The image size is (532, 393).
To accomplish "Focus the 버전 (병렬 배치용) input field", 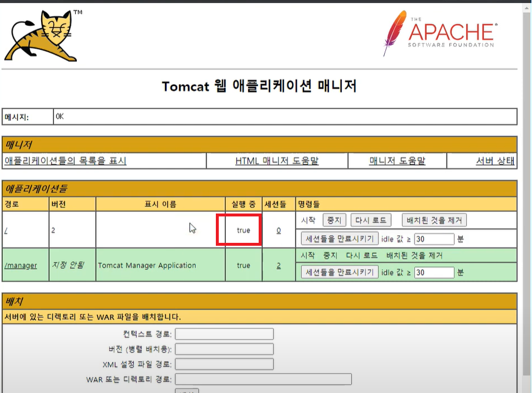I will (x=224, y=349).
